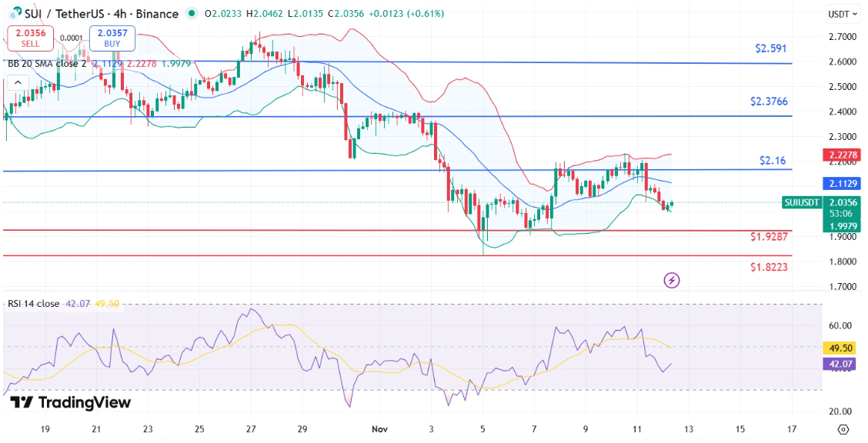Open chart settings gear at bottom right
This screenshot has height=443, width=868.
pyautogui.click(x=843, y=429)
